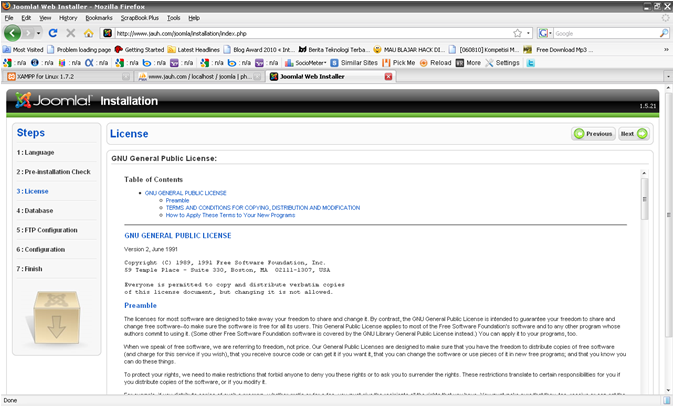Open How to Apply These Terms link

click(230, 215)
